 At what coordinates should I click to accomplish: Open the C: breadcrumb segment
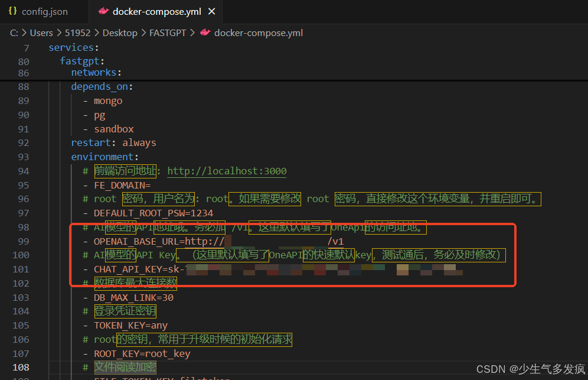14,33
